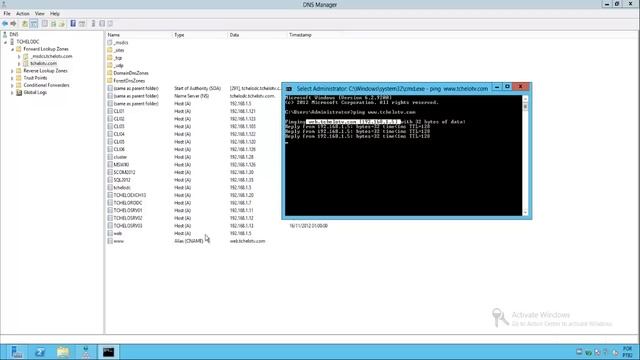Click the Forward arrow in DNS Manager toolbar

(13, 24)
